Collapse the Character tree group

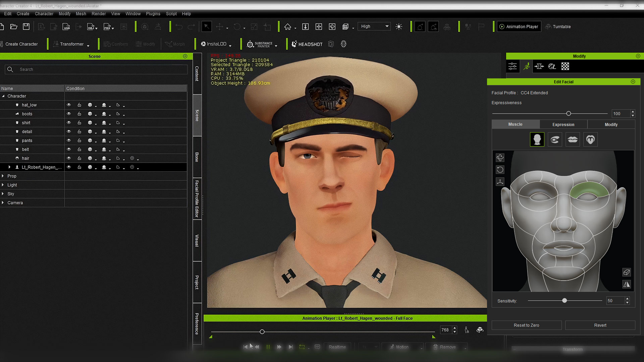[x=3, y=96]
